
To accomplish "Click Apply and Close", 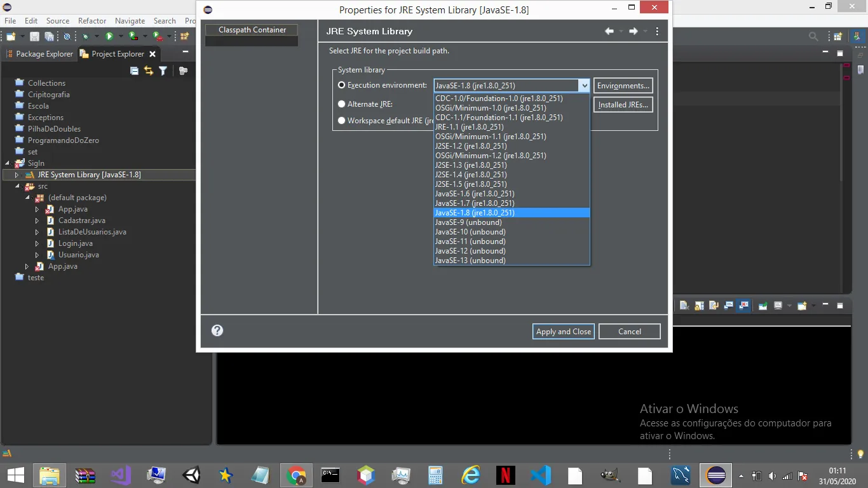I will click(564, 331).
